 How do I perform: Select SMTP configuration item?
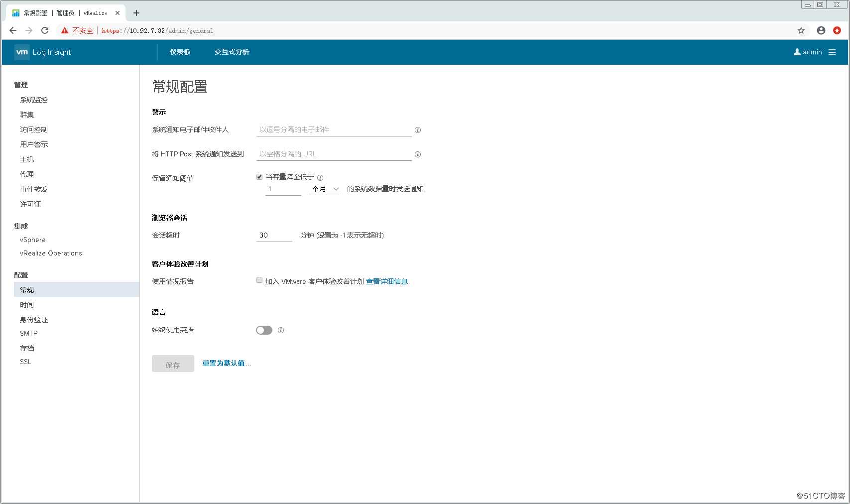point(29,333)
